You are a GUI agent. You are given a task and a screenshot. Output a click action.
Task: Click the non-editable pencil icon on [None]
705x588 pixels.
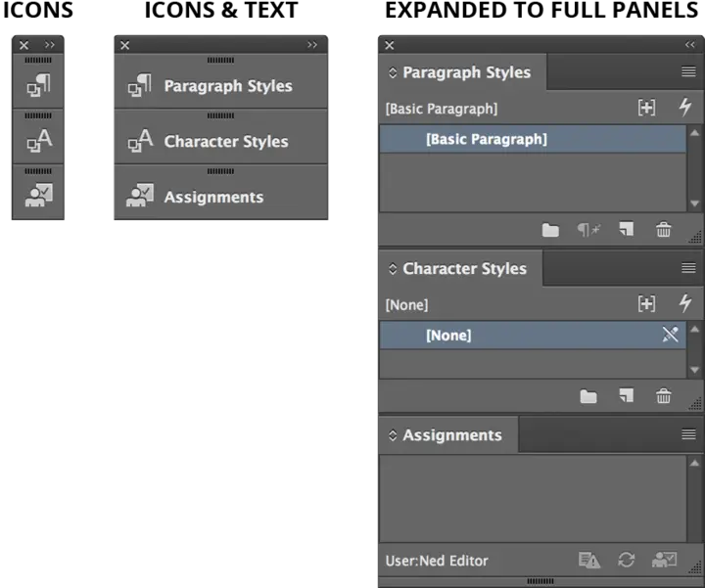(670, 335)
